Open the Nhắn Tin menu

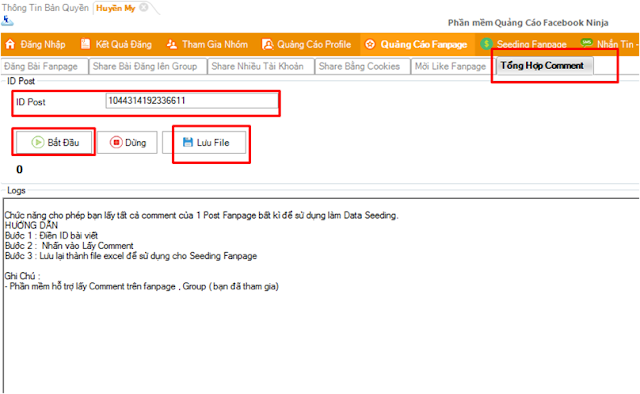608,44
